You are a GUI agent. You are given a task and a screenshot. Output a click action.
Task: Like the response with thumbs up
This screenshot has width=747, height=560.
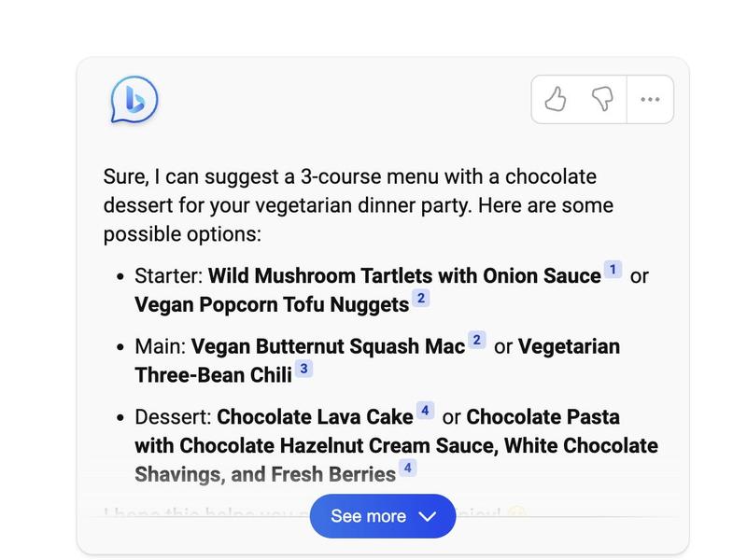point(556,99)
